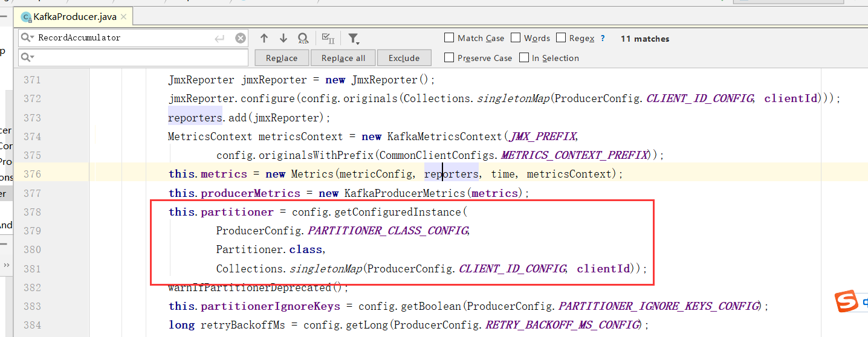The width and height of the screenshot is (868, 337).
Task: Go to previous search occurrence arrow
Action: pos(264,38)
